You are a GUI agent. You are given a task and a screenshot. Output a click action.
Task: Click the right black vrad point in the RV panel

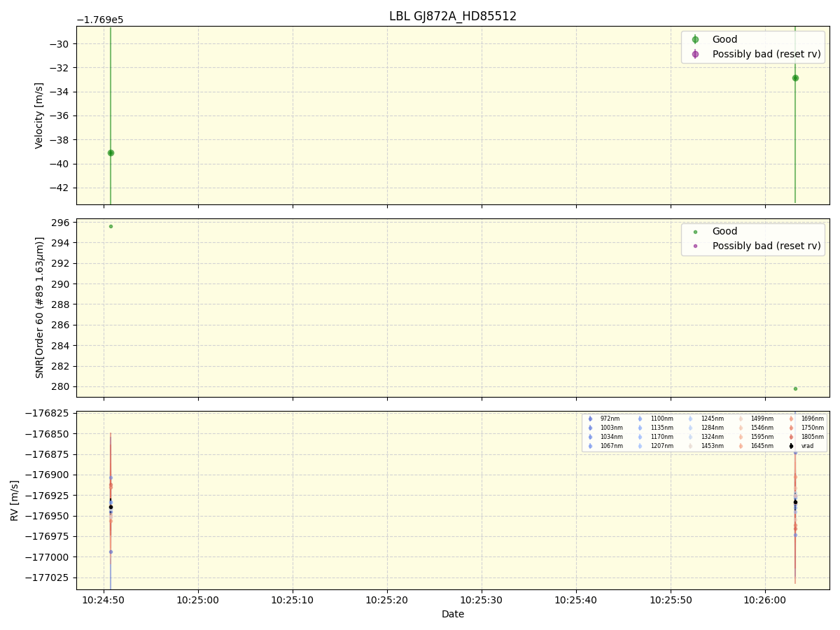795,502
